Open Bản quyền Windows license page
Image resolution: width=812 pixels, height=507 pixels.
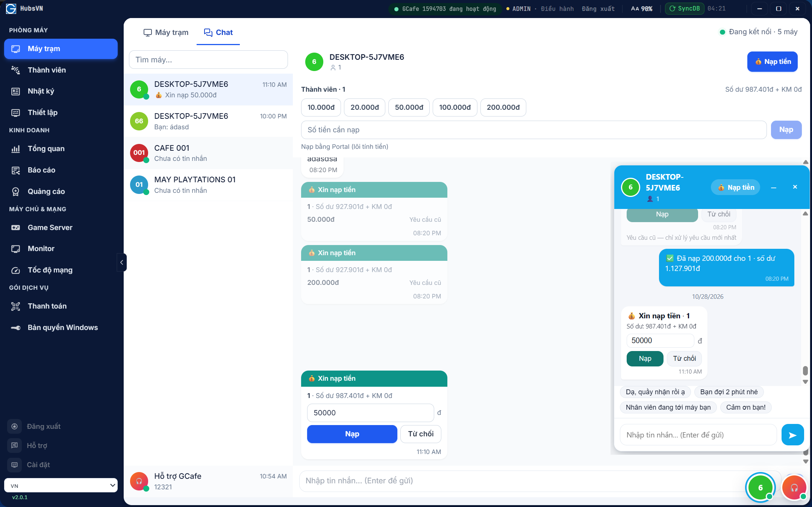click(x=61, y=327)
